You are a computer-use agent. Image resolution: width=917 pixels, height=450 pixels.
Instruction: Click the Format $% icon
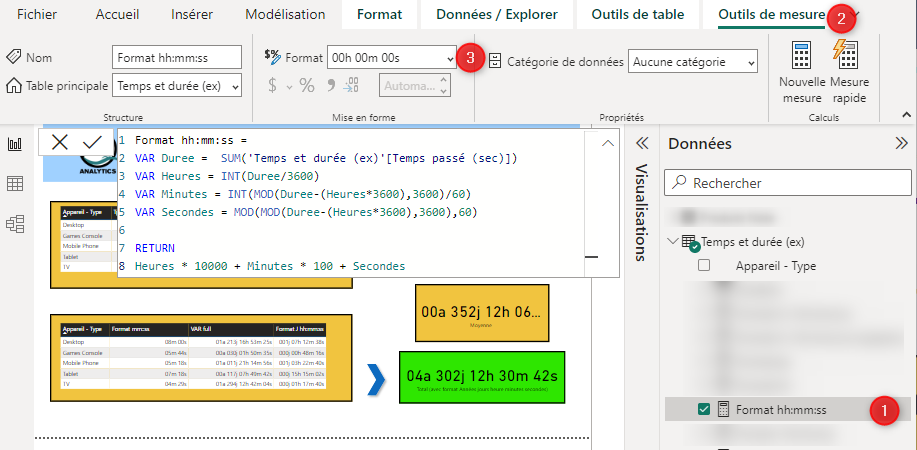(x=273, y=56)
